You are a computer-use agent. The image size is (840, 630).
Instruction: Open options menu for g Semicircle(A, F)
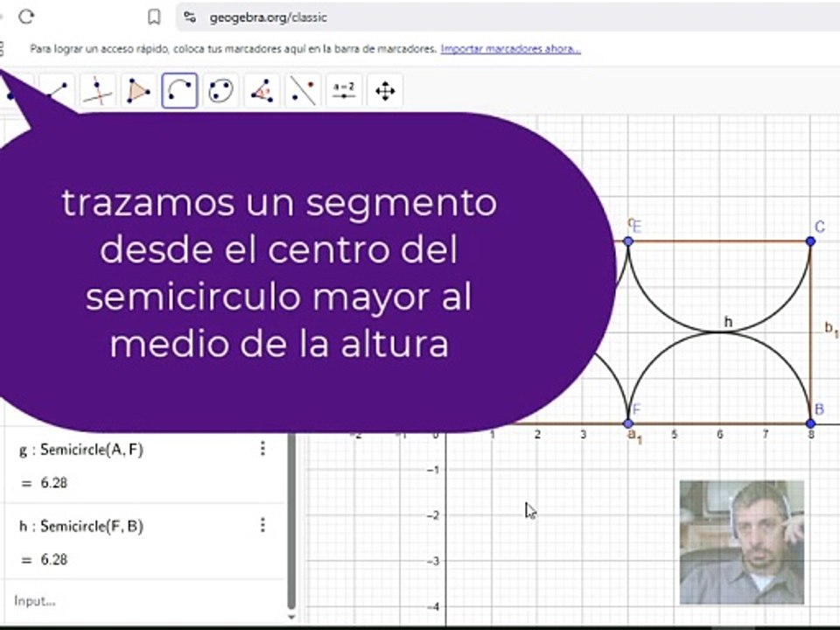(262, 448)
